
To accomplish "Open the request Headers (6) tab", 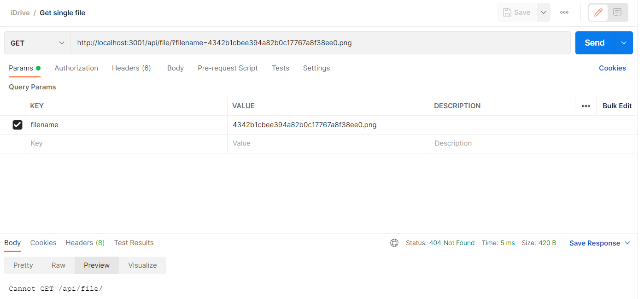I will click(131, 68).
